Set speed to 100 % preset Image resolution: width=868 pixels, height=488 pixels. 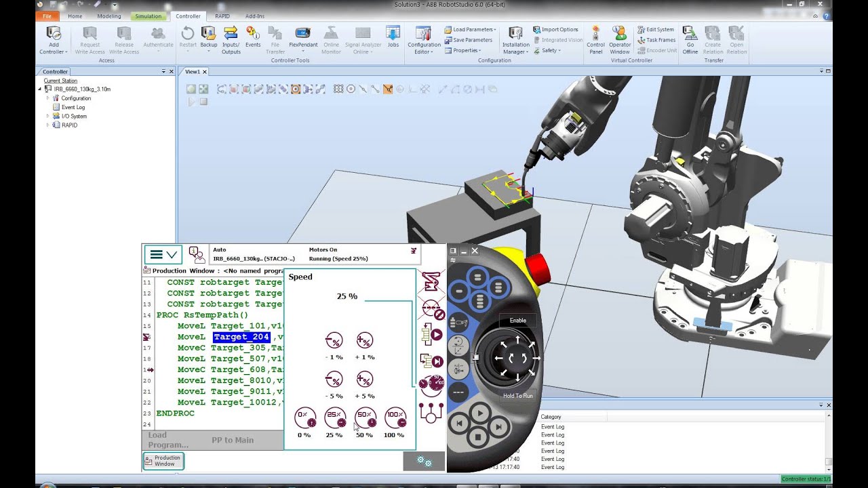[395, 418]
